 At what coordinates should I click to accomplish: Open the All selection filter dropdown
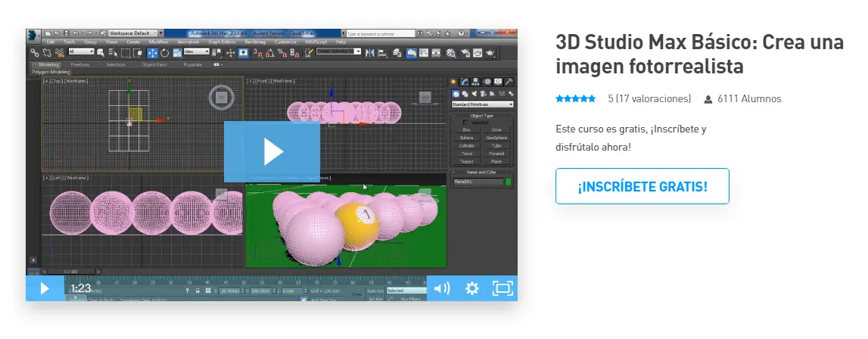click(x=82, y=51)
